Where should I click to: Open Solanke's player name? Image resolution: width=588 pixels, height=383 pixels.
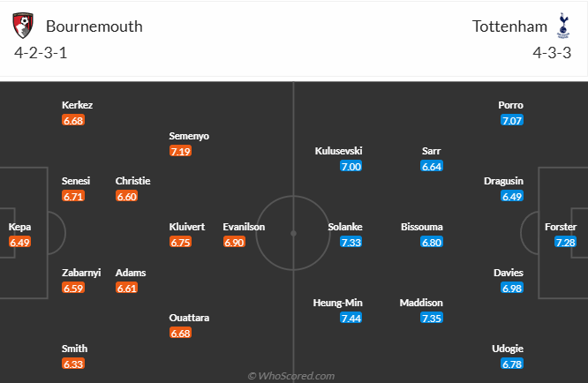click(x=345, y=227)
